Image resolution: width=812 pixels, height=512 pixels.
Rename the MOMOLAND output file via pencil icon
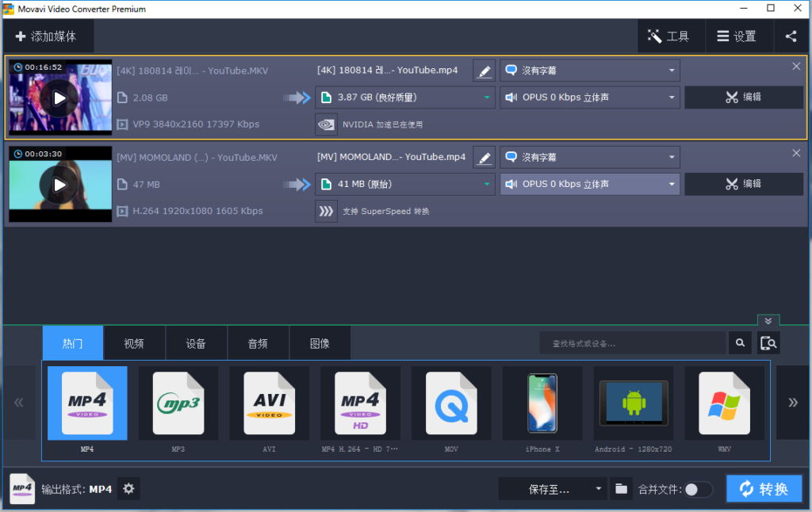click(x=485, y=158)
